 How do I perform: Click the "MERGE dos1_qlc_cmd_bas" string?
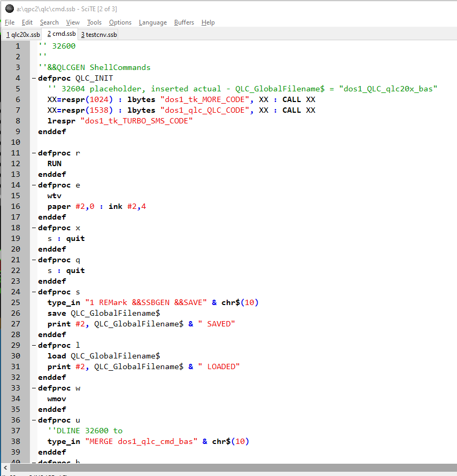(x=141, y=441)
